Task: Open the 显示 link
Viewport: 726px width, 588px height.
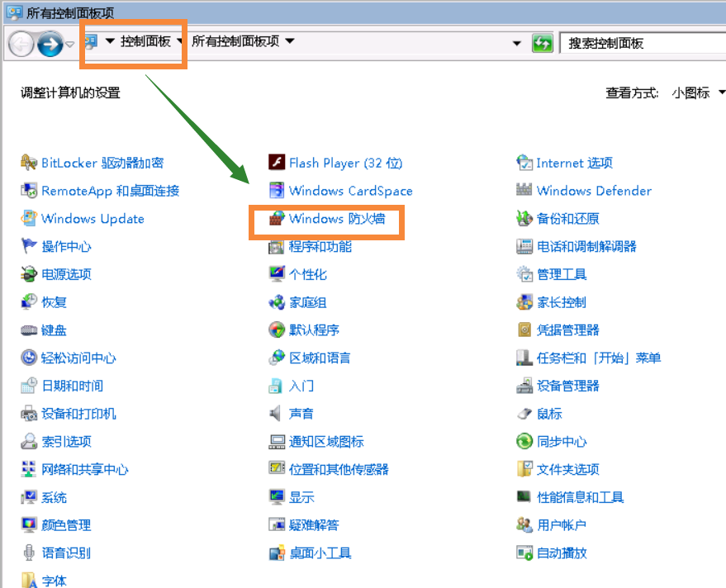Action: (301, 497)
